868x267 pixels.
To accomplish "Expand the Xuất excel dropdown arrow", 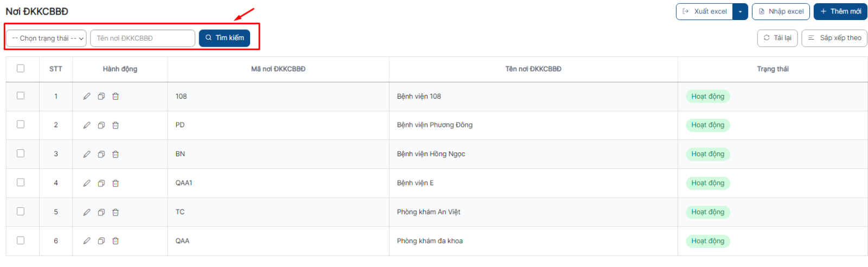I will coord(740,11).
